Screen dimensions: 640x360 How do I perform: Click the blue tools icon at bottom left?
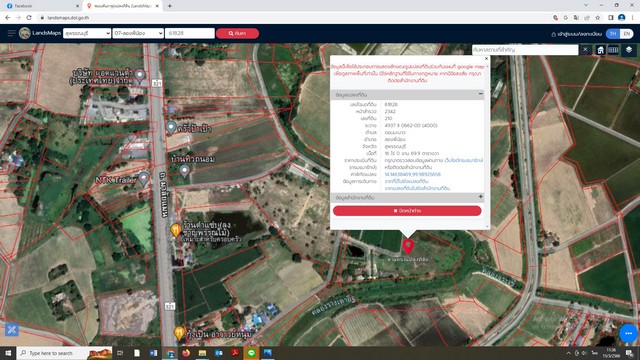[x=11, y=329]
